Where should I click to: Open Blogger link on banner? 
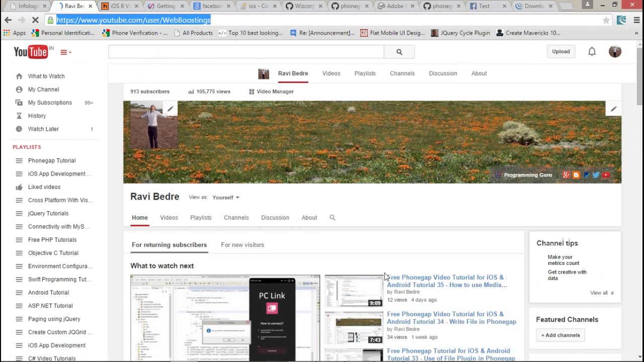(x=576, y=175)
